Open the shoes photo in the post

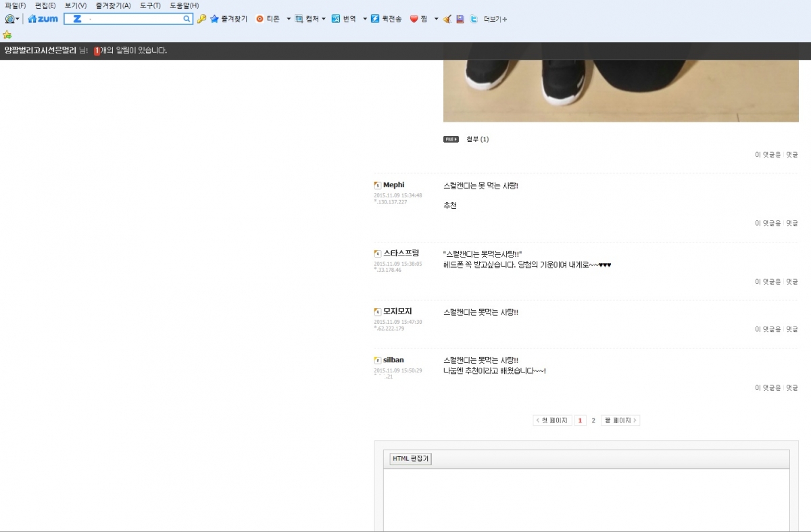[x=621, y=91]
